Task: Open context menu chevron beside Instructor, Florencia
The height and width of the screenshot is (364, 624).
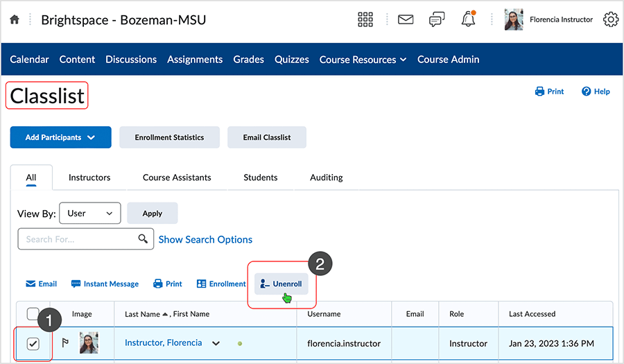Action: [216, 343]
